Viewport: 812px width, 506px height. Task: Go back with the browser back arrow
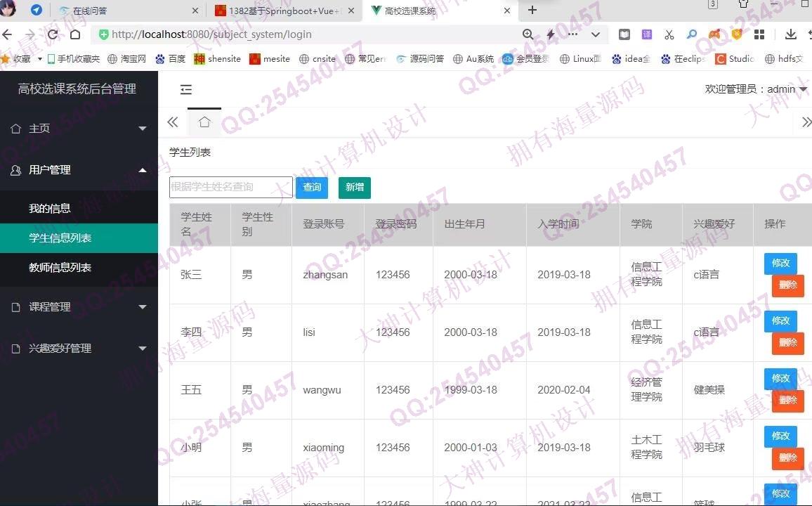point(7,34)
